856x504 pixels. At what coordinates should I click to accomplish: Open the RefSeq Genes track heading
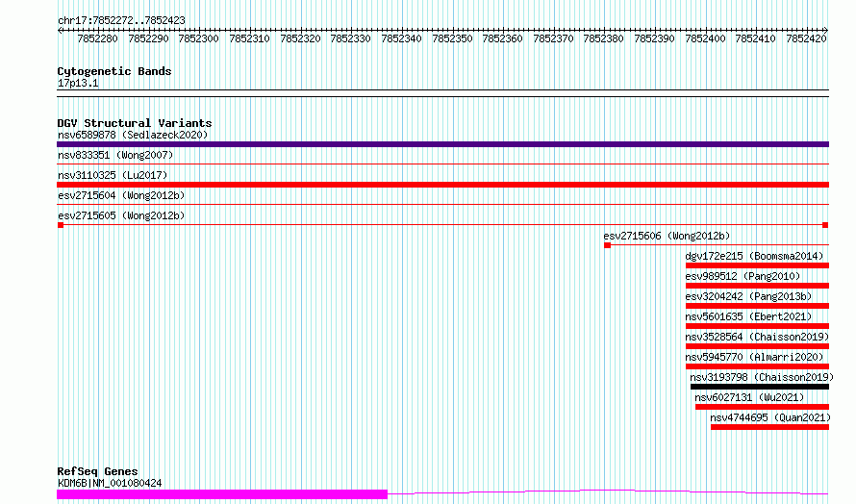click(x=98, y=471)
